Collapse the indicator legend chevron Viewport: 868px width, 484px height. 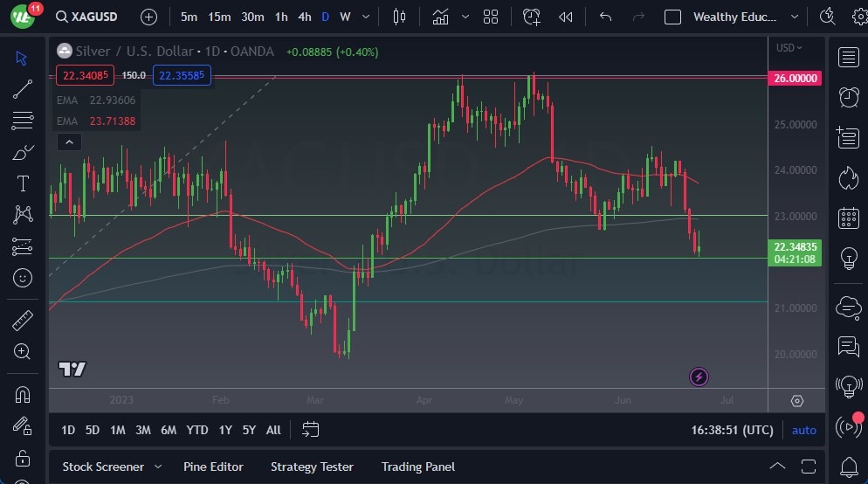click(69, 142)
